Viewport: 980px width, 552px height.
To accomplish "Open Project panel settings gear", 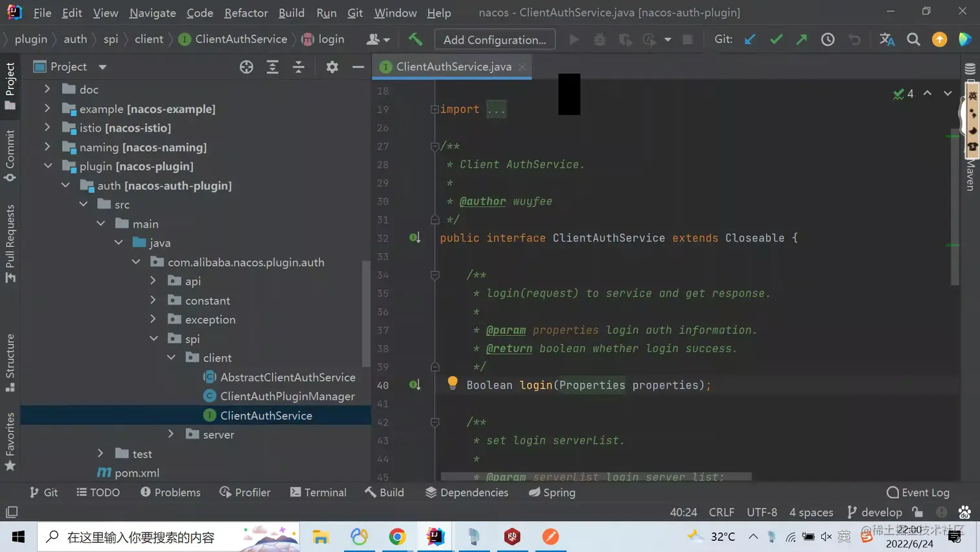I will (332, 67).
